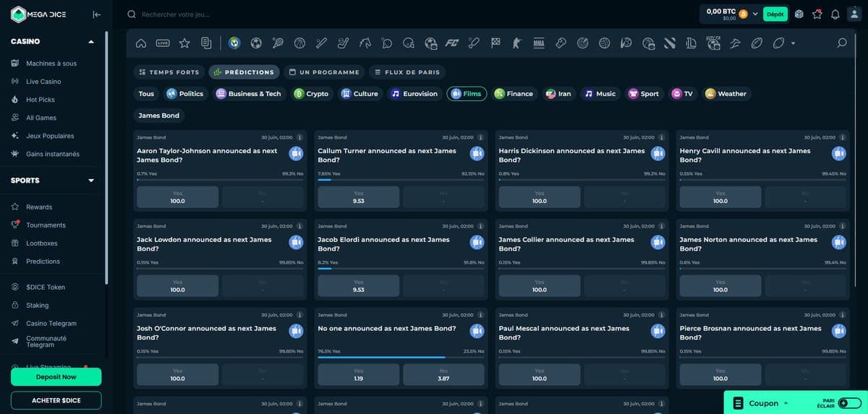The width and height of the screenshot is (868, 414).
Task: Open the sportsbook search magnifier icon
Action: coord(841,43)
